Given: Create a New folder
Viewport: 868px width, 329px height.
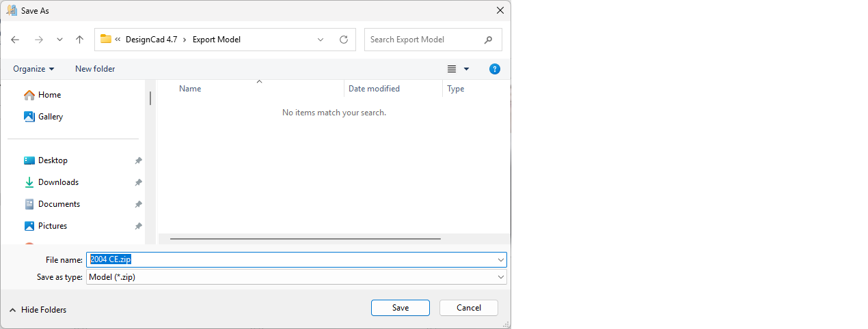Looking at the screenshot, I should 95,69.
